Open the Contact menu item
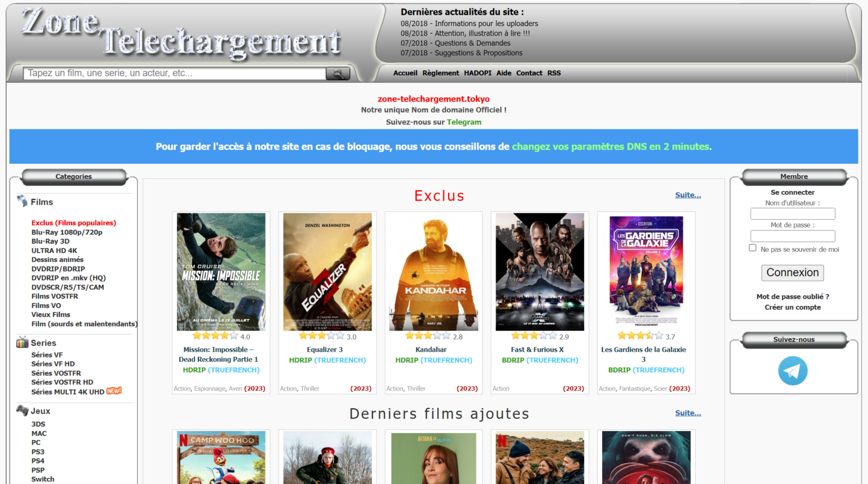 [529, 73]
